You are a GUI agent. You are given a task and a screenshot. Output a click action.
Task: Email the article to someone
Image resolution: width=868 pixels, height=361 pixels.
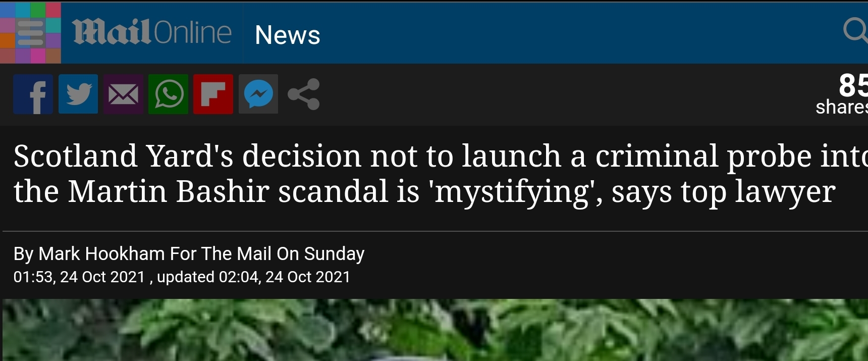point(123,94)
